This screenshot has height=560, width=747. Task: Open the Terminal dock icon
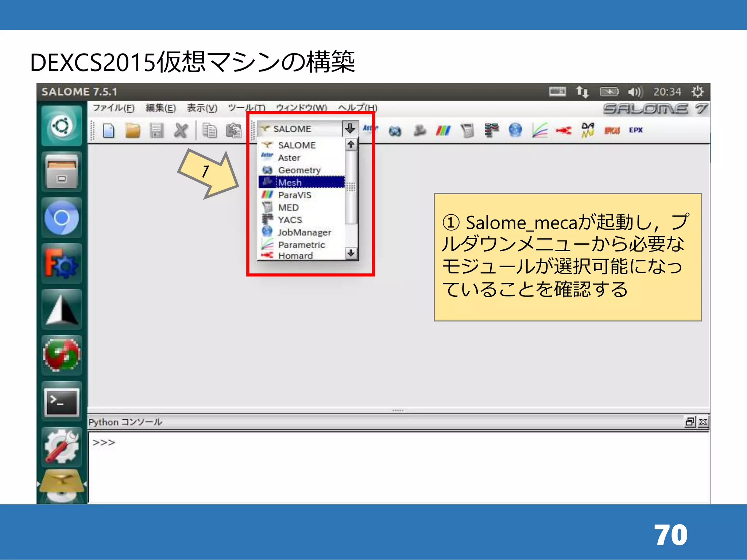pyautogui.click(x=62, y=401)
